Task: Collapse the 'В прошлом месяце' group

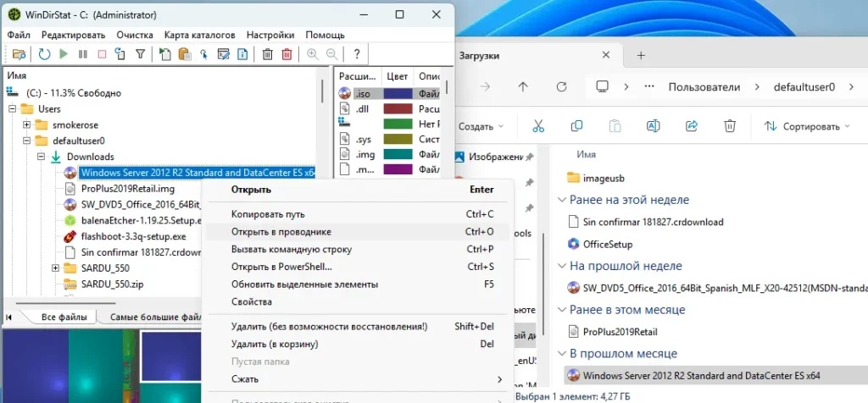Action: 563,354
